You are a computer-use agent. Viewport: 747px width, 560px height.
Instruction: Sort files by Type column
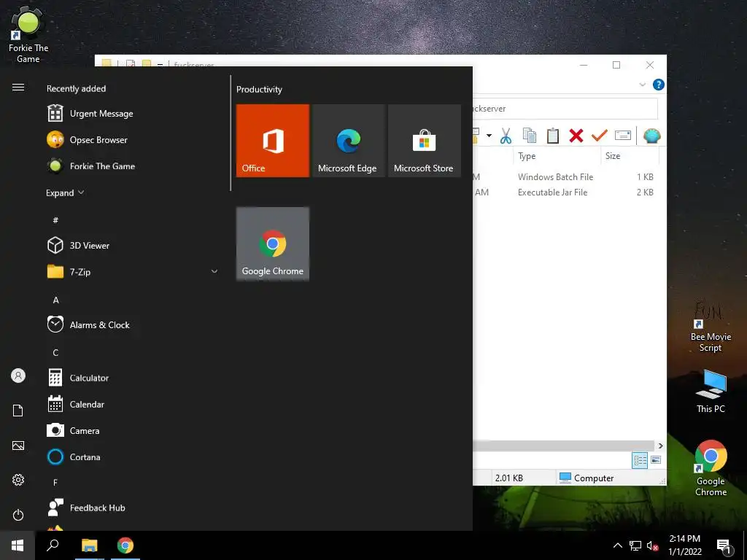tap(557, 156)
